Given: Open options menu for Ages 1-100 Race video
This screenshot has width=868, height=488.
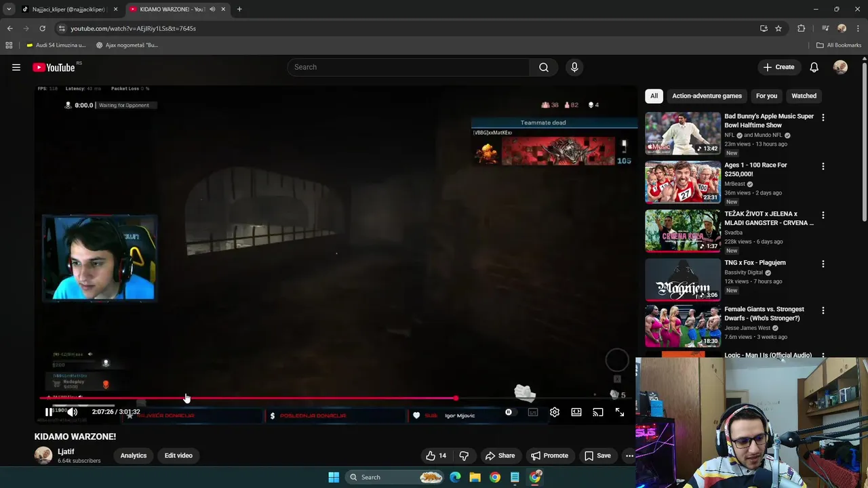Looking at the screenshot, I should [823, 166].
